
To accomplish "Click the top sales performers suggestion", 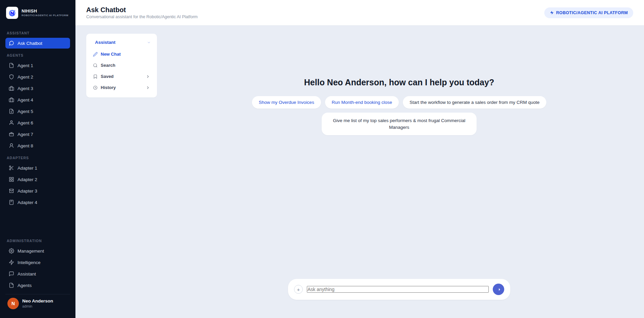I will [399, 124].
